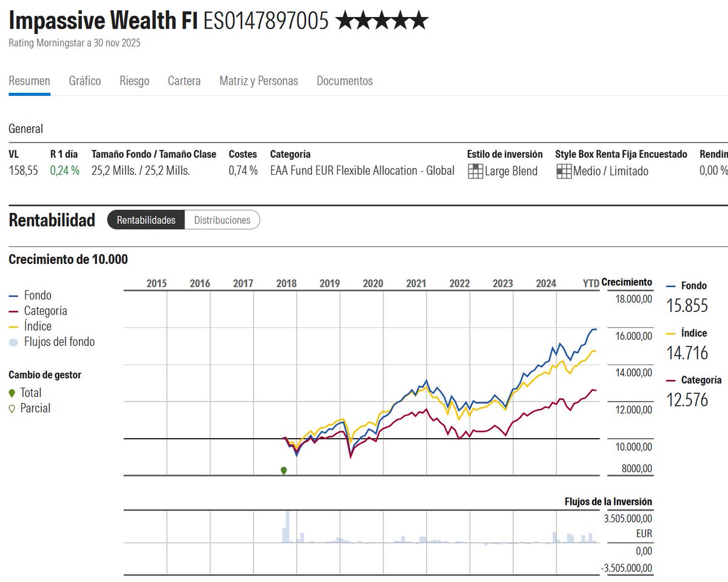728x582 pixels.
Task: Click the Crecimiento de 10.000 heading
Action: [x=68, y=260]
